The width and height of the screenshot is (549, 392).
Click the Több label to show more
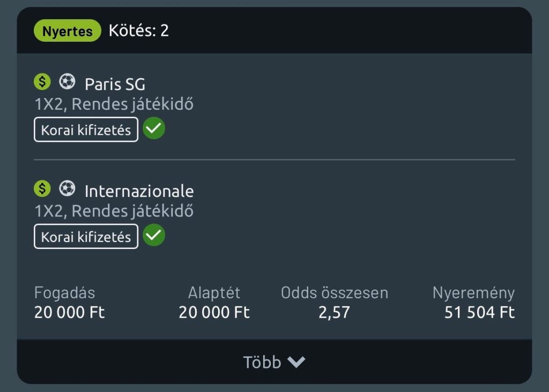262,363
